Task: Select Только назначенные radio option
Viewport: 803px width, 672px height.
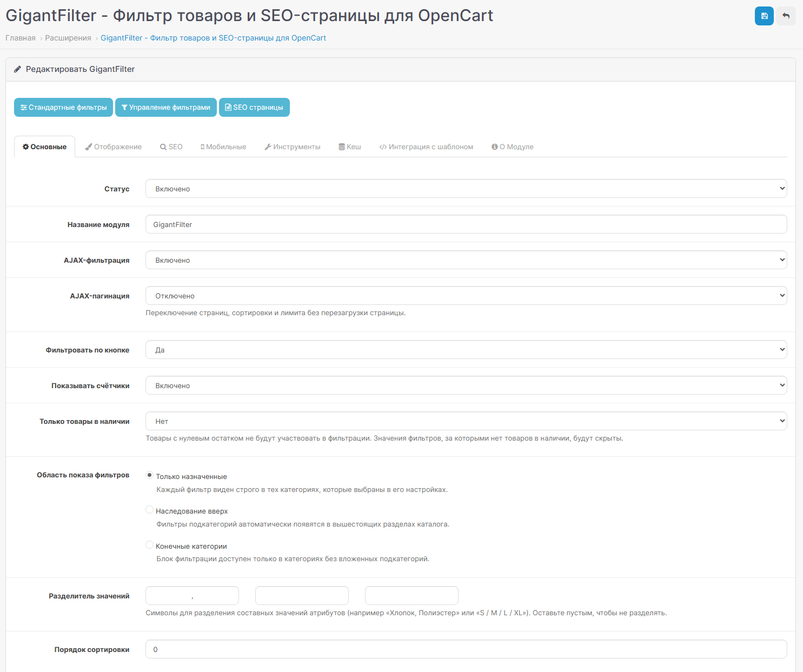Action: [x=150, y=475]
